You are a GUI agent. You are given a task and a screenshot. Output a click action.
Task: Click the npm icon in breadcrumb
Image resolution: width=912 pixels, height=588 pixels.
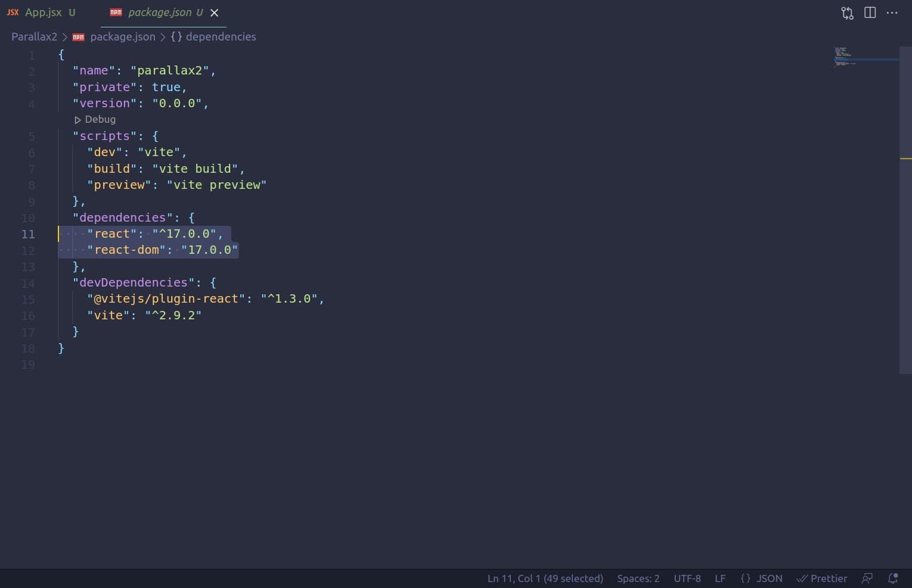[x=79, y=37]
